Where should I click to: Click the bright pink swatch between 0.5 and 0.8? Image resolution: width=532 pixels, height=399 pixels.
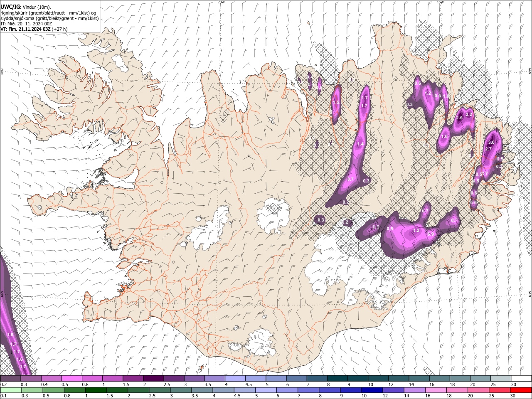[x=71, y=379]
